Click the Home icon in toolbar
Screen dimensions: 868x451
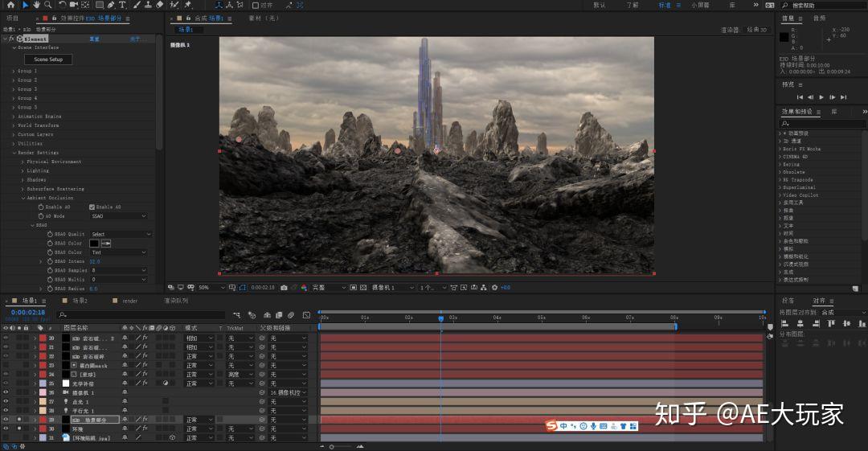pos(11,5)
